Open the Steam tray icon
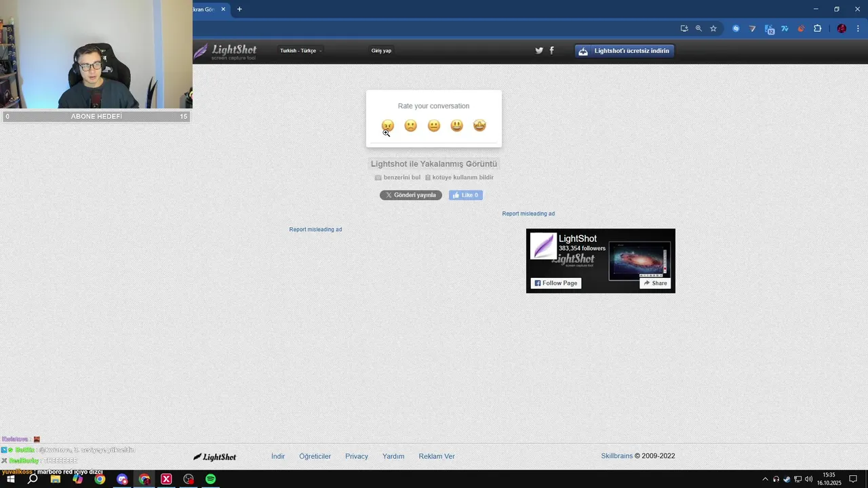 pos(787,479)
